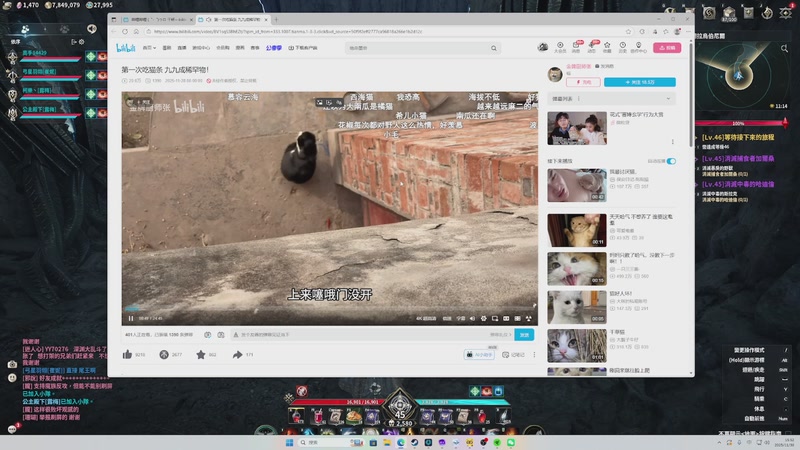Open the AI assistant button
The width and height of the screenshot is (800, 450).
tap(479, 354)
